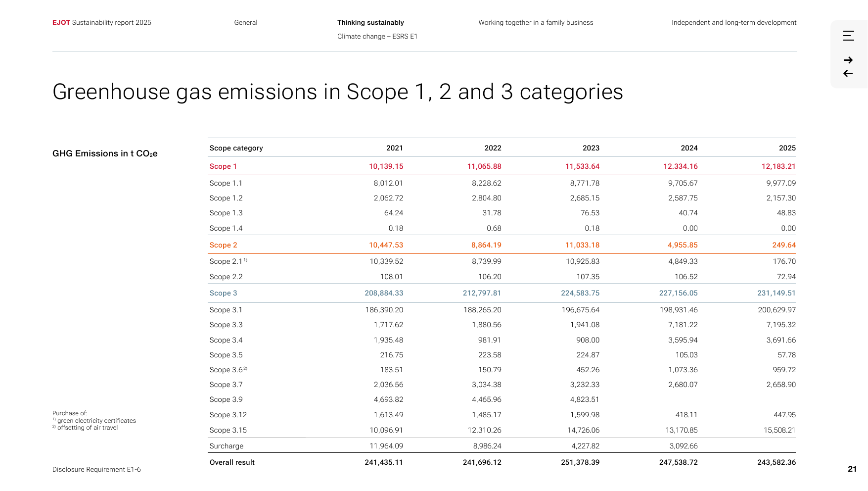Select Scope 3 value 231,149.51

tap(777, 293)
